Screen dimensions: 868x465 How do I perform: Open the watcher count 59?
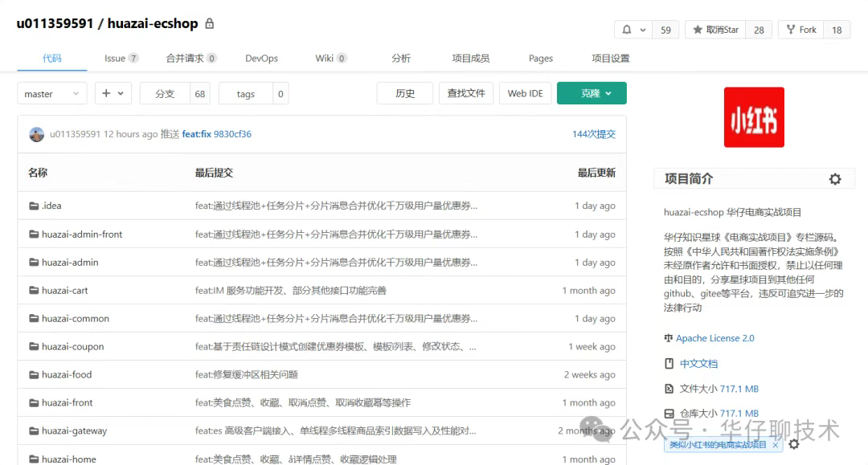point(666,30)
